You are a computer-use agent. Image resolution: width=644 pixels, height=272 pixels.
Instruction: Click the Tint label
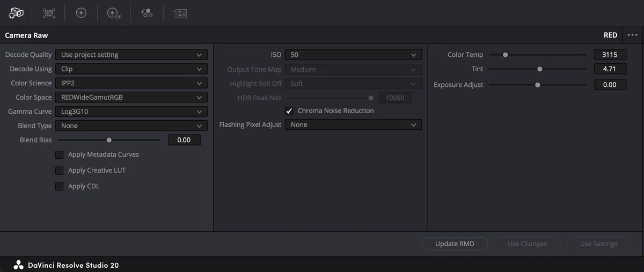pyautogui.click(x=477, y=69)
